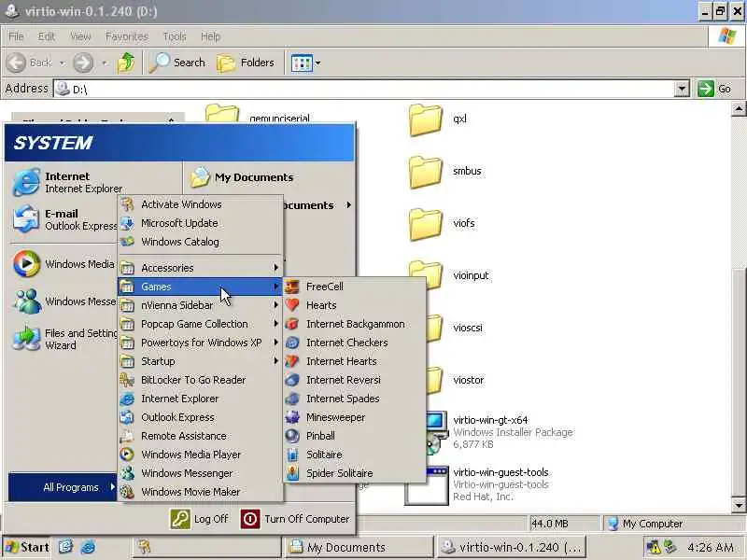Open Windows Catalog
Screen dimensions: 747x560
point(200,242)
